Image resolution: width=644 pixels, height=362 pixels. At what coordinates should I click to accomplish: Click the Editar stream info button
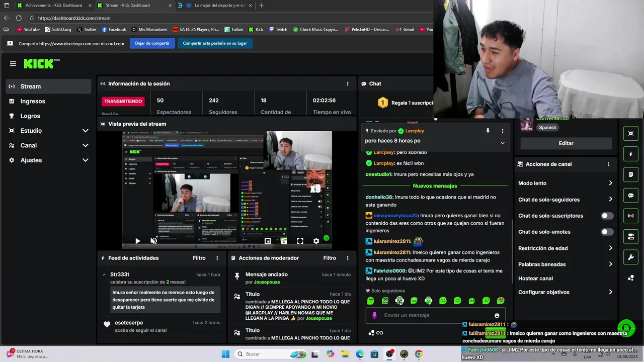(x=566, y=143)
